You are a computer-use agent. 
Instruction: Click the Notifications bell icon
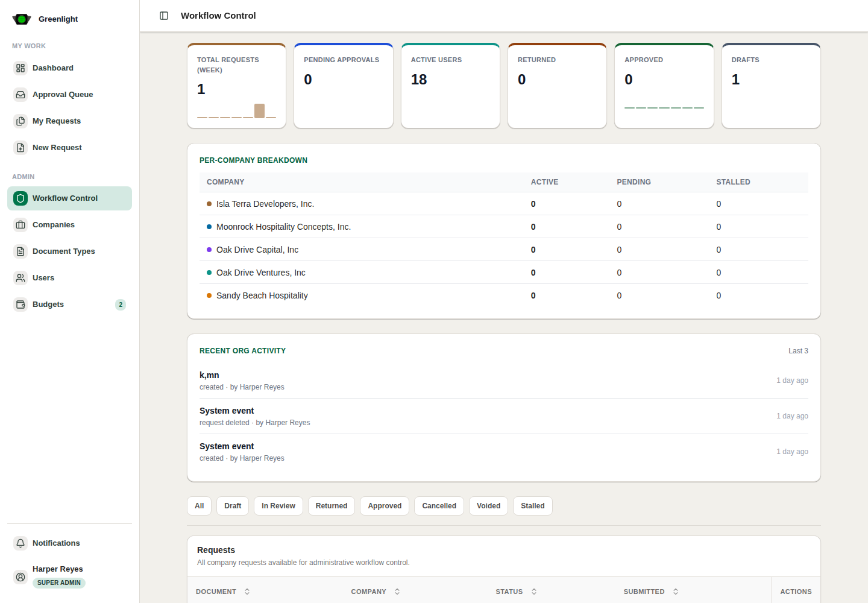click(x=20, y=543)
